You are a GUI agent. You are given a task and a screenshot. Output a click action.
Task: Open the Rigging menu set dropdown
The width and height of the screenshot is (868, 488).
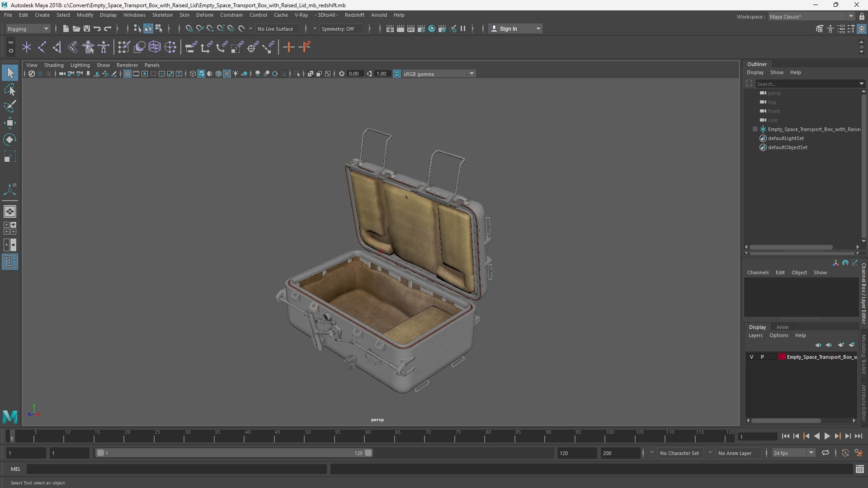28,28
